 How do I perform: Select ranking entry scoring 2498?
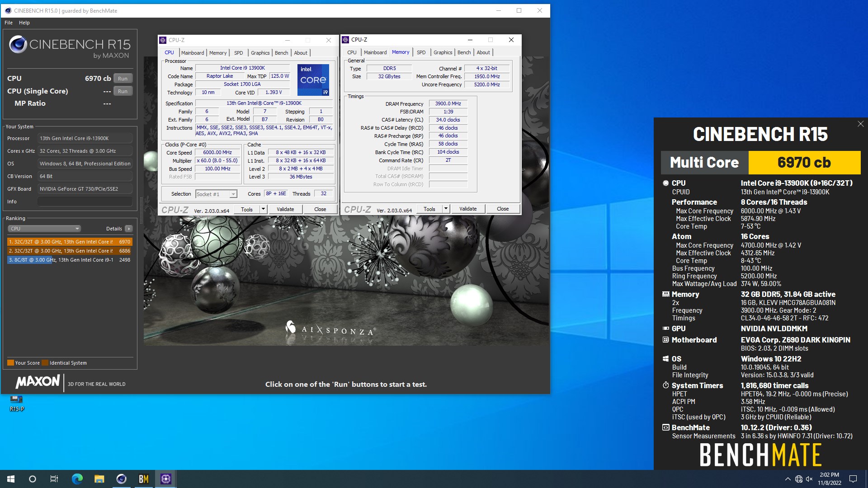coord(70,260)
